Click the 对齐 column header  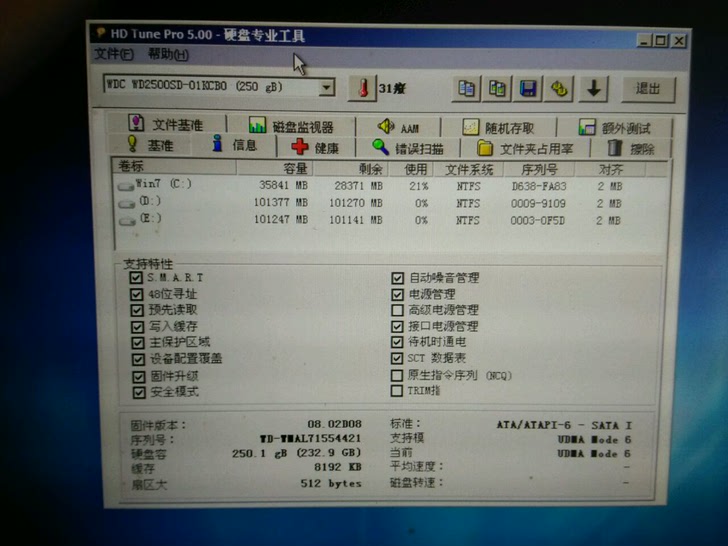click(610, 170)
